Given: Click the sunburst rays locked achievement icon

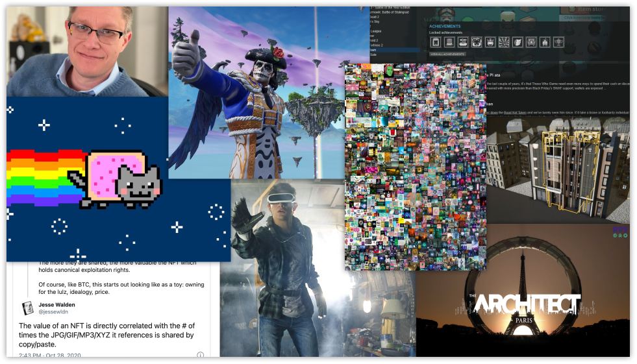Looking at the screenshot, I should (504, 42).
